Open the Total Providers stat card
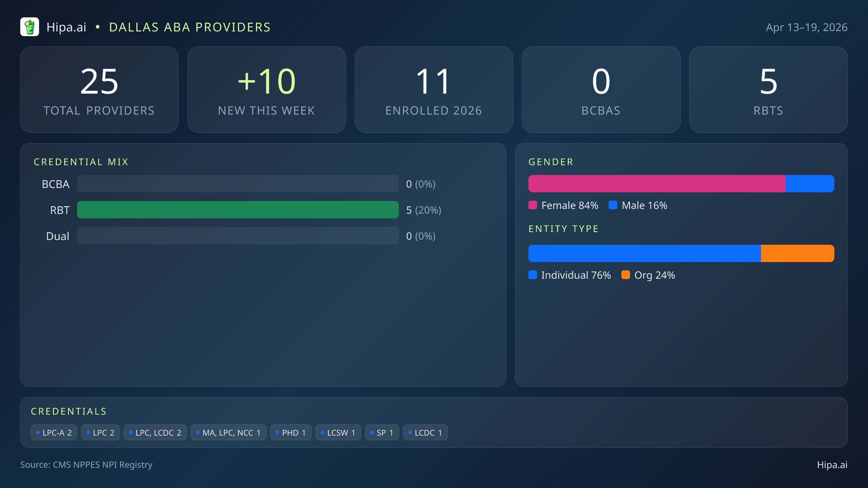 (x=99, y=90)
